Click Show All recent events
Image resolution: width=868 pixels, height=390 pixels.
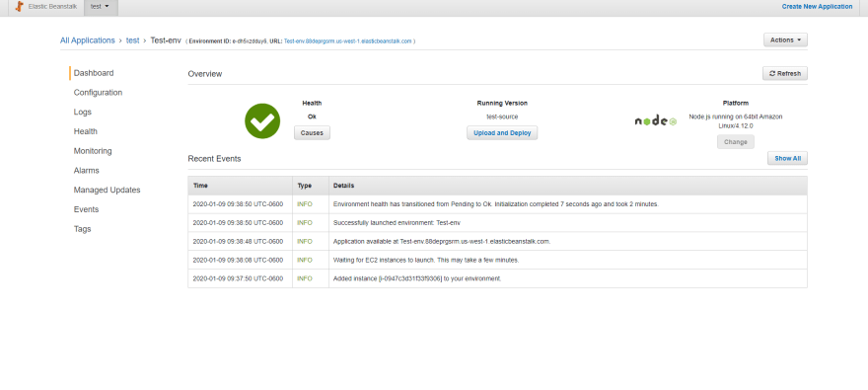787,158
